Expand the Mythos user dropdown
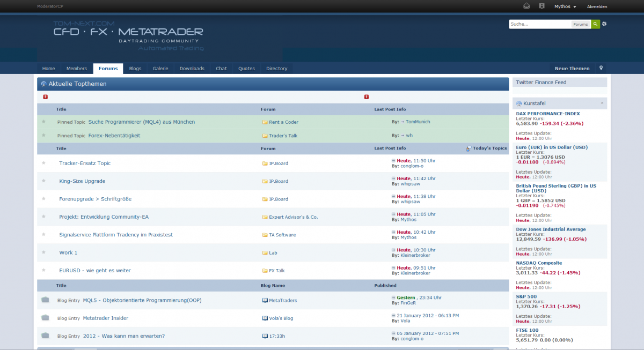The image size is (644, 350). point(565,7)
